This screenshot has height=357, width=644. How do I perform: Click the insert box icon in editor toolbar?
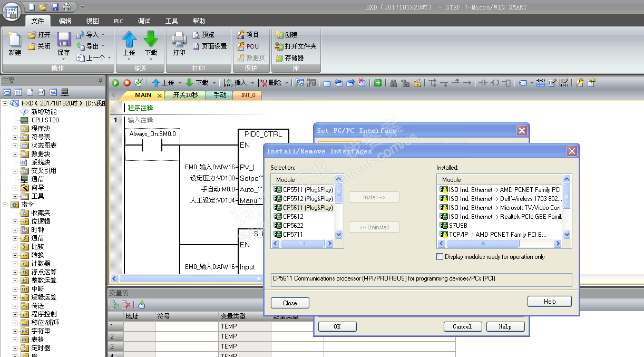pos(506,83)
